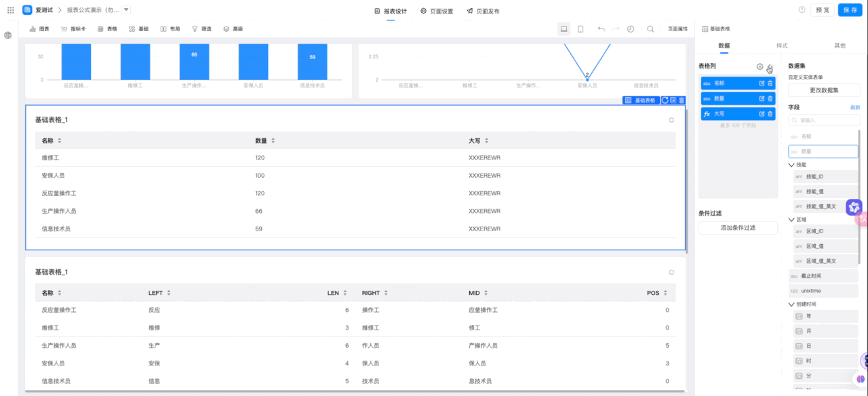868x396 pixels.
Task: Sort upper table by 数量 column
Action: tap(273, 140)
